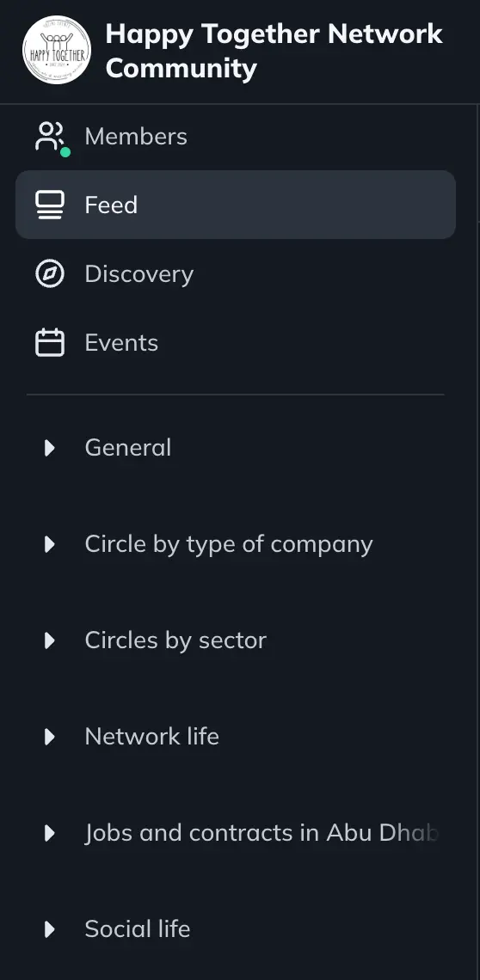
Task: Click the green online status dot
Action: click(x=65, y=152)
